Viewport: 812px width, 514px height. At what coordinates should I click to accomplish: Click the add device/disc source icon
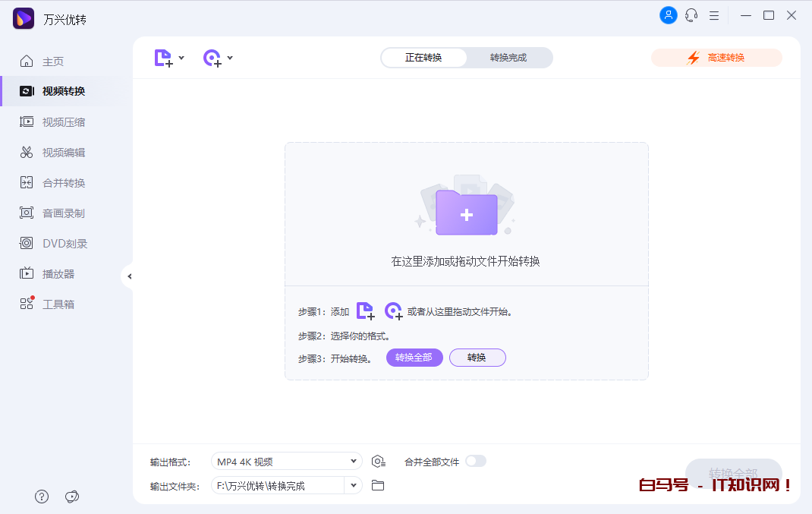(212, 58)
